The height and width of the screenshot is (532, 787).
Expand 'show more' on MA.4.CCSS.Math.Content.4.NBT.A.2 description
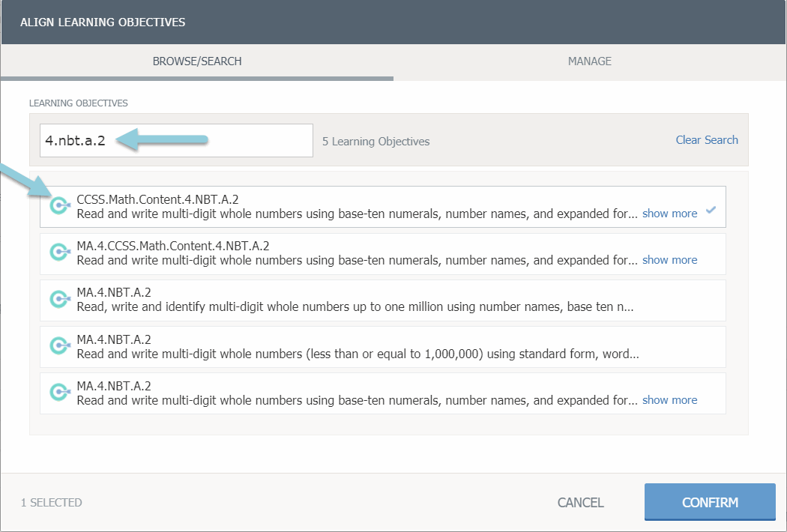click(669, 260)
